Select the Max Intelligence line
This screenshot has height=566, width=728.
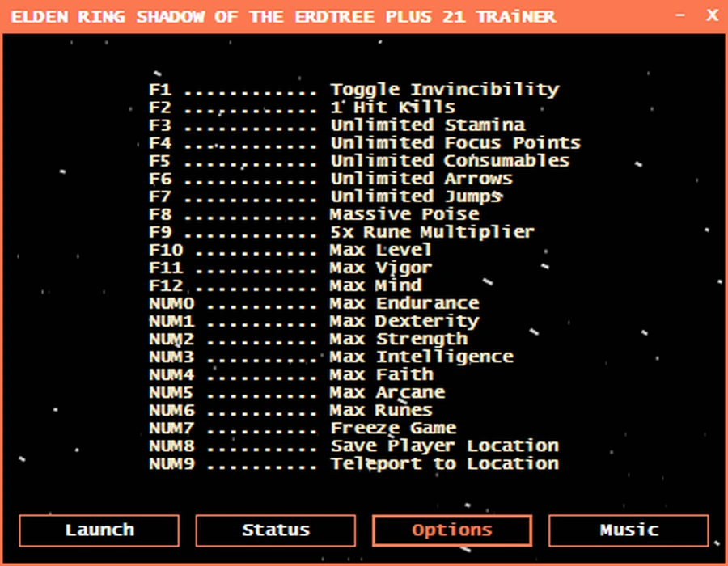331,357
